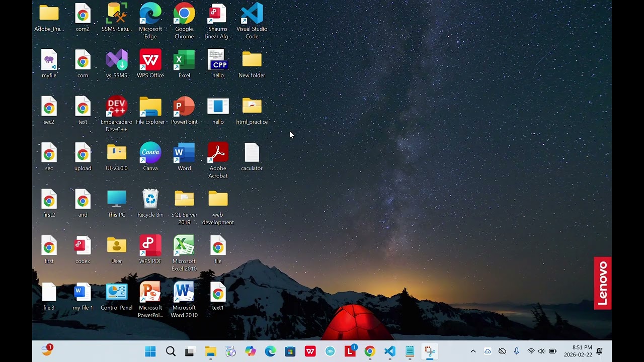Open File Explorer from the taskbar
This screenshot has height=362, width=644.
pyautogui.click(x=210, y=351)
